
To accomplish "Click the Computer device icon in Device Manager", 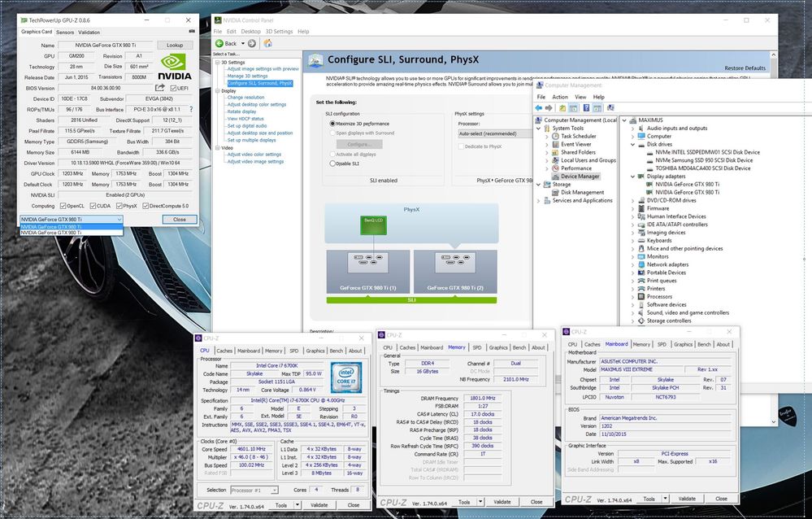I will coord(641,136).
